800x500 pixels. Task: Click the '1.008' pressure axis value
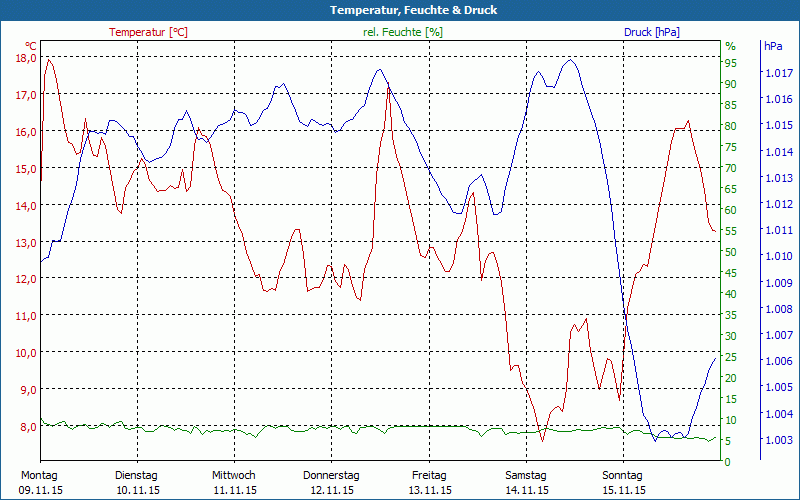pyautogui.click(x=779, y=309)
